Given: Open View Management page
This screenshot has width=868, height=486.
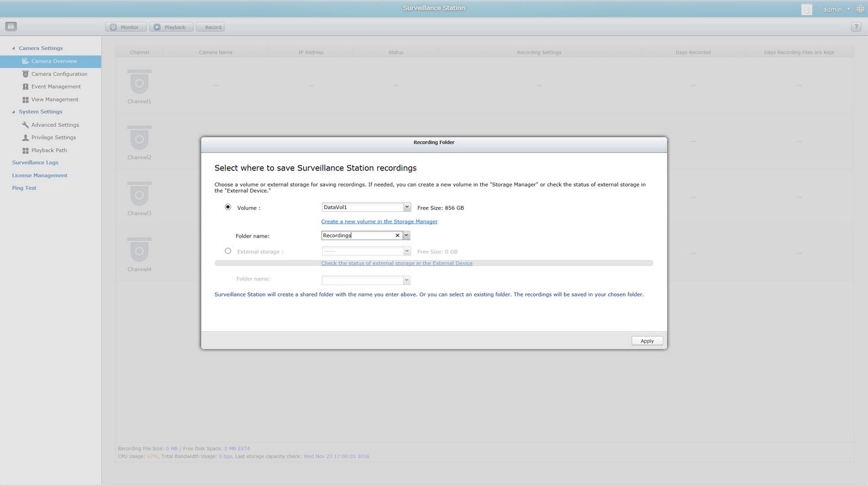Looking at the screenshot, I should pos(55,100).
